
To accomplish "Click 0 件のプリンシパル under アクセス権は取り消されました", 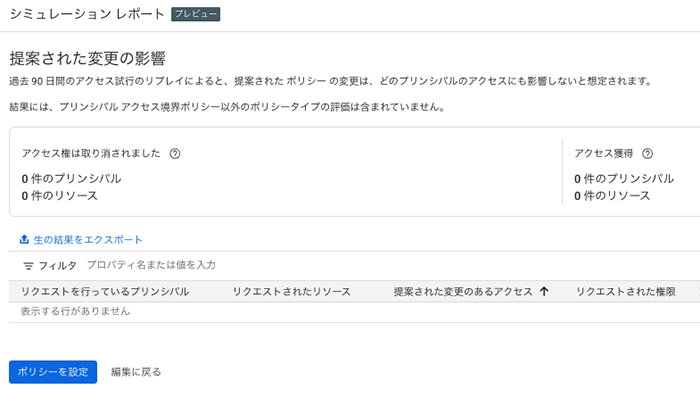I will pyautogui.click(x=71, y=179).
